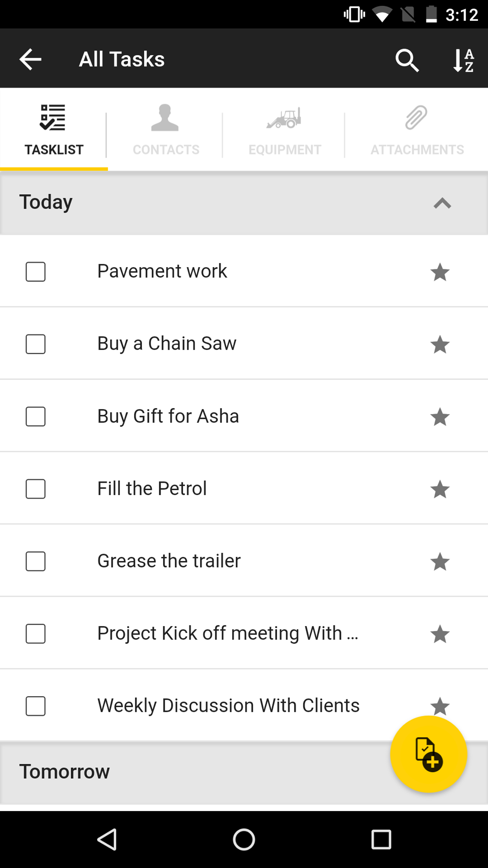Viewport: 488px width, 868px height.
Task: Check off Weekly Discussion With Clients
Action: (x=35, y=706)
